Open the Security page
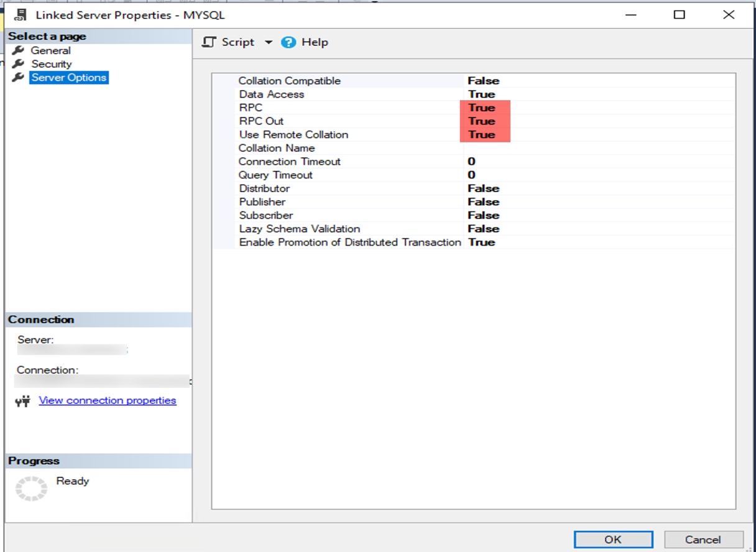The height and width of the screenshot is (552, 756). (52, 64)
